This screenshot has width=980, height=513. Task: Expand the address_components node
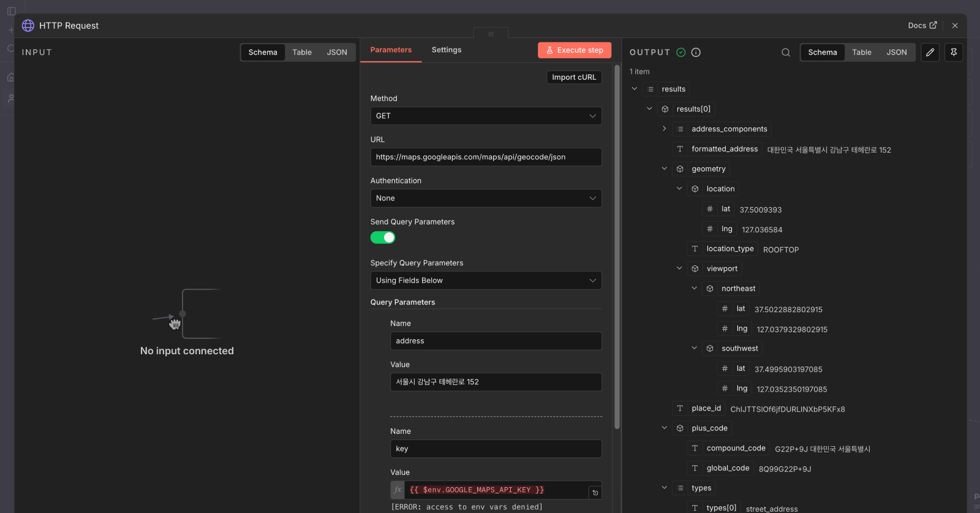(x=664, y=129)
